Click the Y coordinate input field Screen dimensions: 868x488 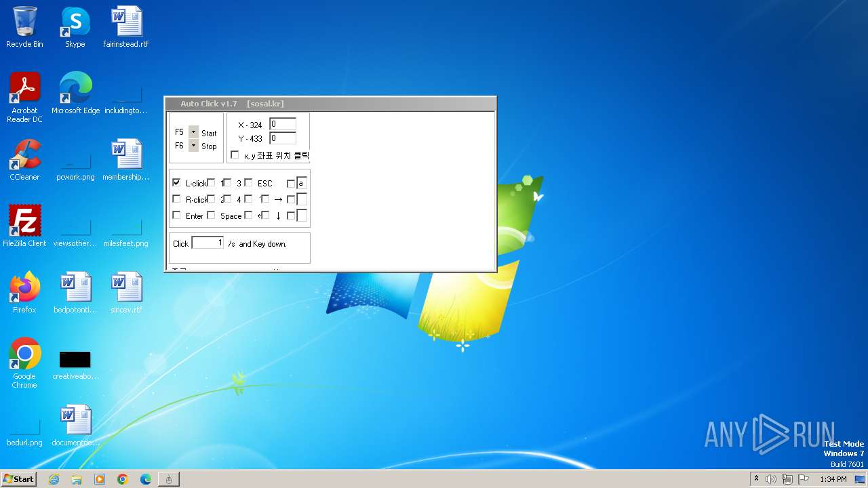pyautogui.click(x=283, y=138)
